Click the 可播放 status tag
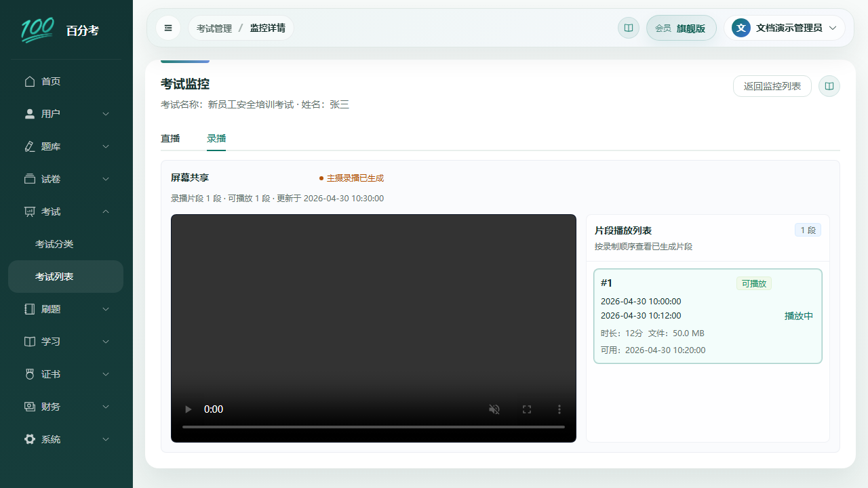This screenshot has width=868, height=488. (754, 283)
